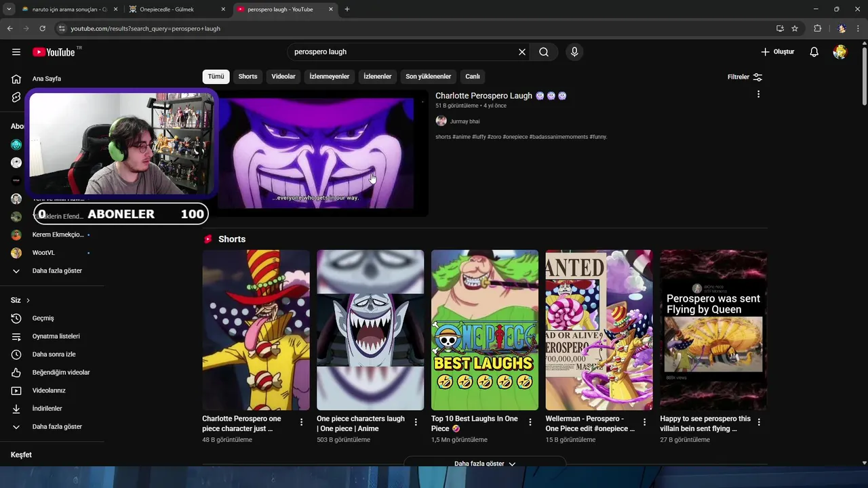
Task: Open Oynatma listeleri playlists
Action: [56, 336]
